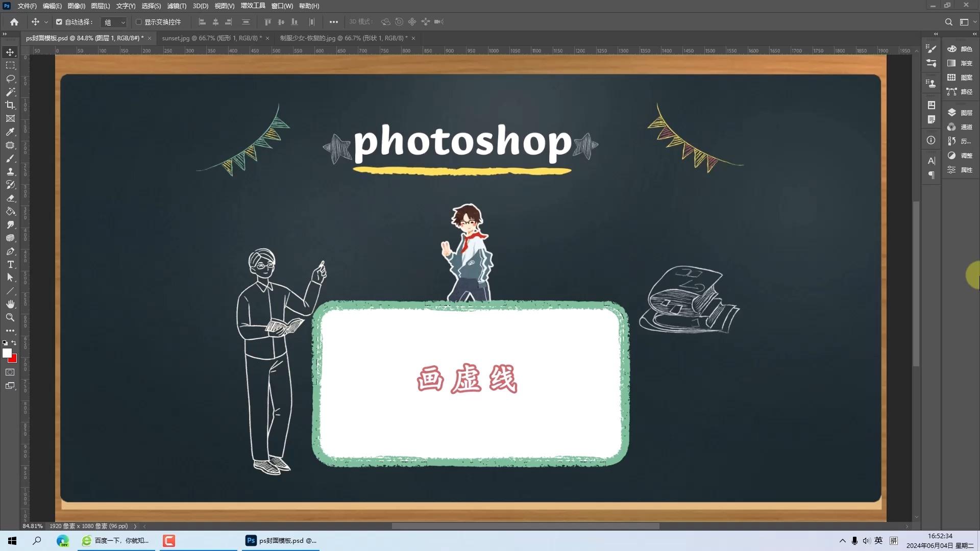Image resolution: width=980 pixels, height=551 pixels.
Task: Select the Clone Stamp tool
Action: pyautogui.click(x=10, y=171)
